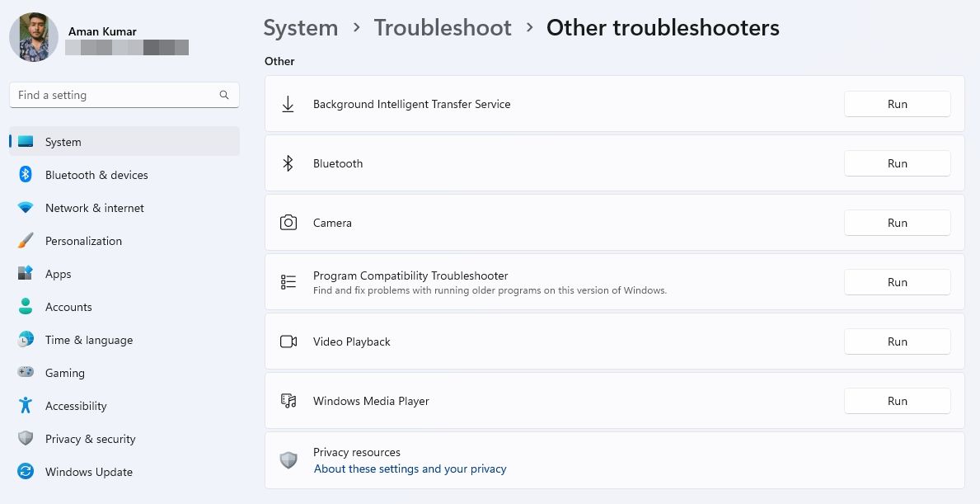The height and width of the screenshot is (504, 980).
Task: Go back to Troubleshoot breadcrumb
Action: tap(443, 28)
